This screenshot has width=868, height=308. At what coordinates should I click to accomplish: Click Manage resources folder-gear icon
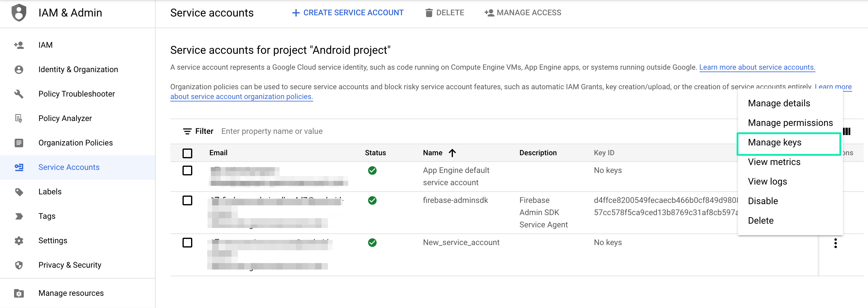coord(19,293)
